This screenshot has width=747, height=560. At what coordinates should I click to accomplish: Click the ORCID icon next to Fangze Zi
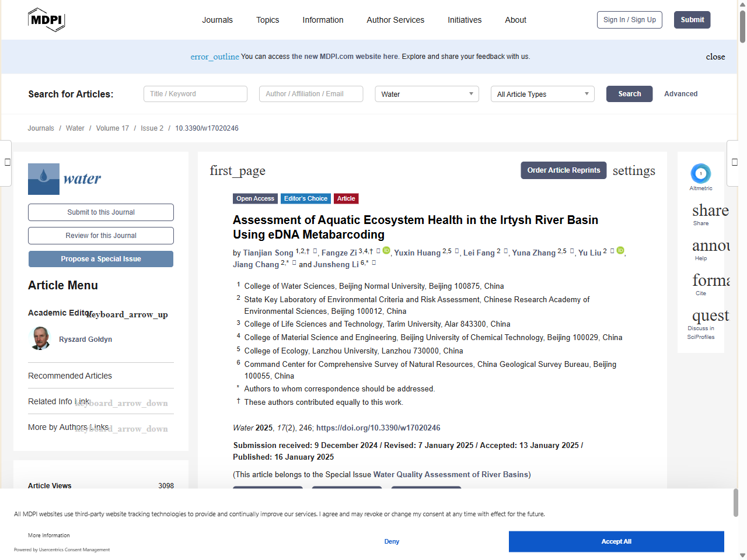(386, 250)
